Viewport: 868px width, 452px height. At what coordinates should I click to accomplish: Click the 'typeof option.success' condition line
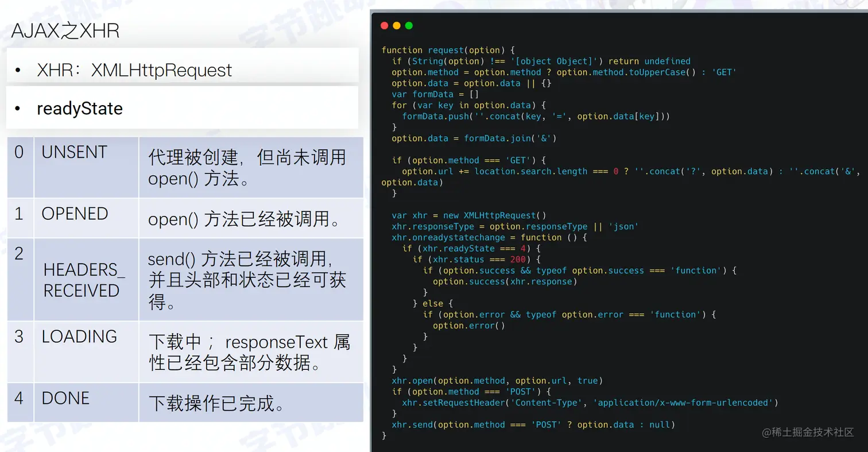pyautogui.click(x=580, y=271)
